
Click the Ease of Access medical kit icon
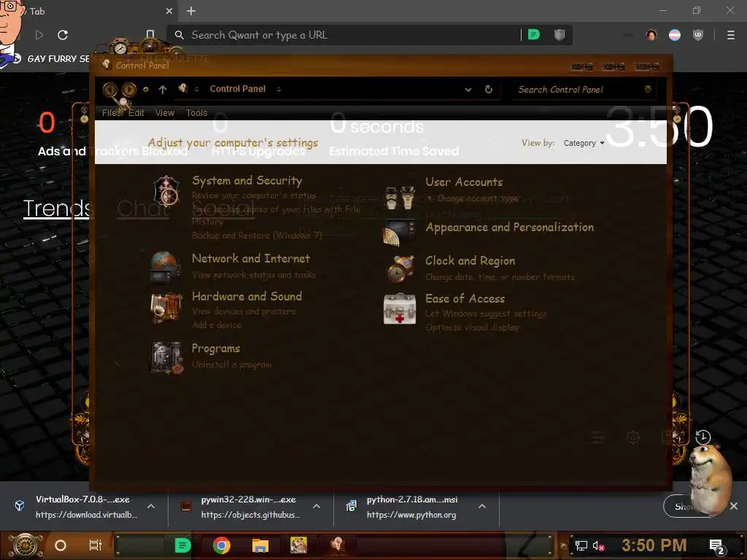click(400, 308)
